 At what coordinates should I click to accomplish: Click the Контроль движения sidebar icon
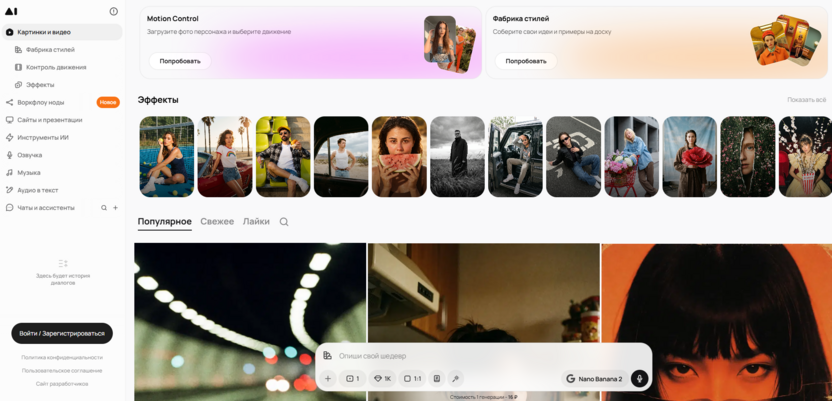click(19, 67)
